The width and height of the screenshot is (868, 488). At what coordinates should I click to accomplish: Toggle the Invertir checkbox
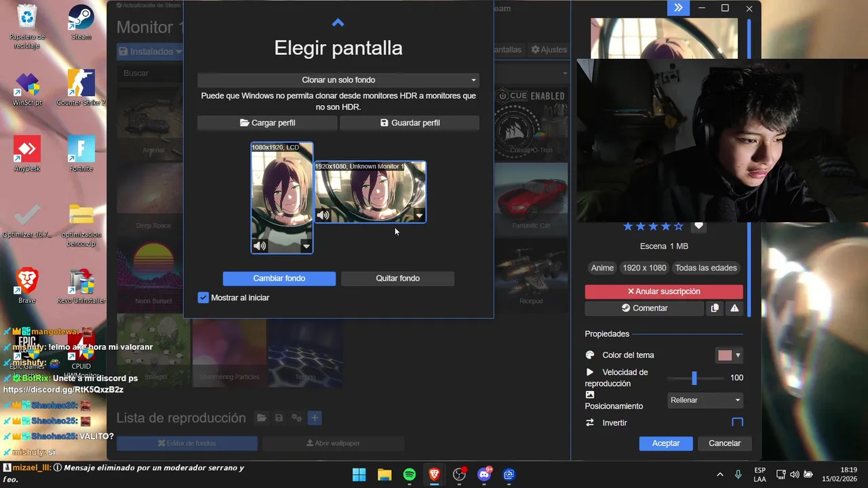(737, 423)
